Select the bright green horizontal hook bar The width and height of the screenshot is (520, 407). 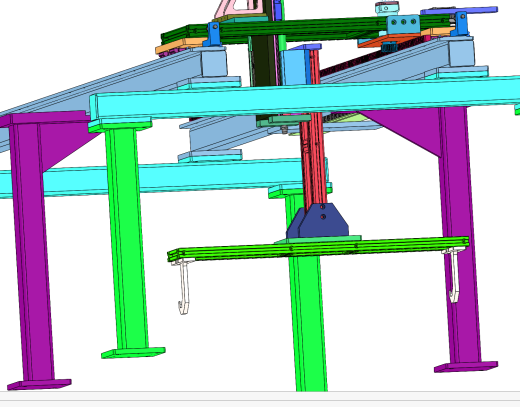click(x=318, y=249)
